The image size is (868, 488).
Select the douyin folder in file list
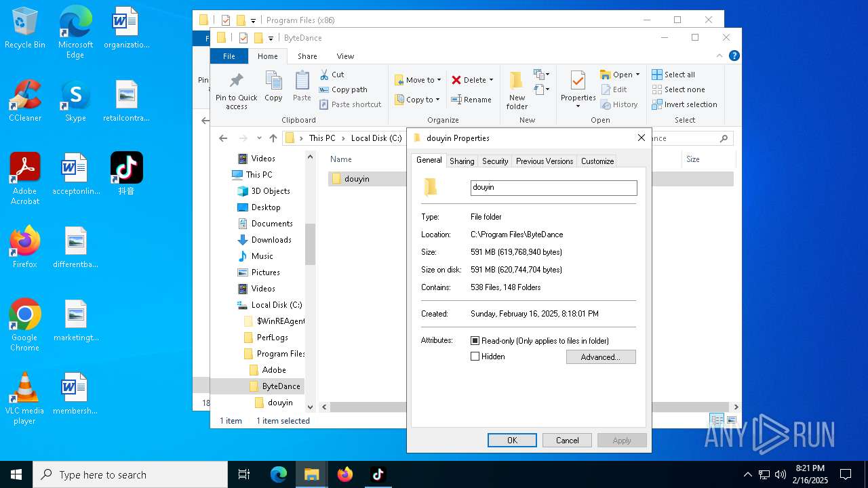(x=357, y=179)
